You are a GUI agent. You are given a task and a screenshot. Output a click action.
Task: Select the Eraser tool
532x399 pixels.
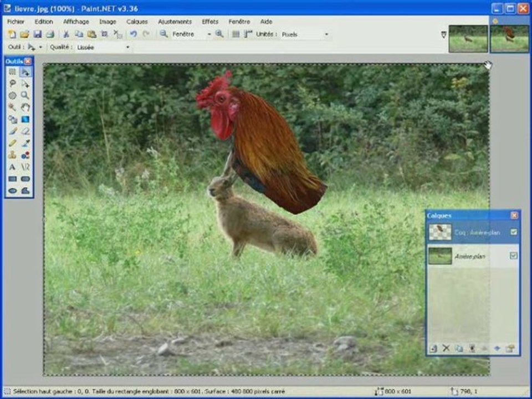(x=25, y=131)
